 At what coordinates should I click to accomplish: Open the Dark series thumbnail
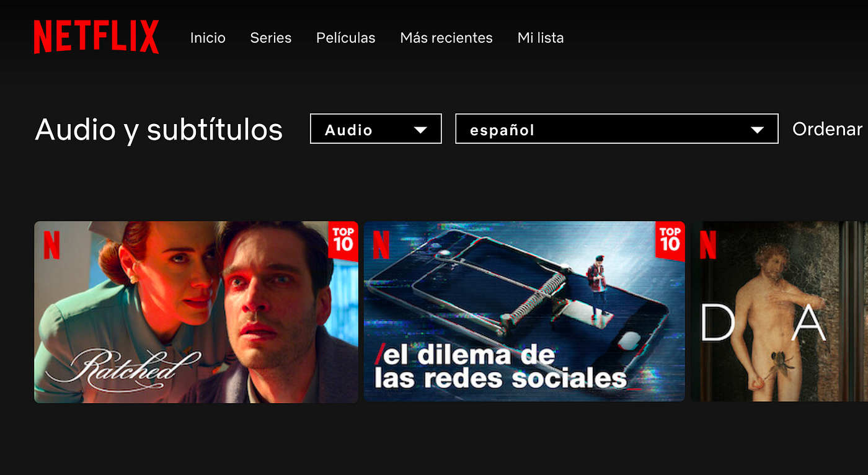coord(779,311)
